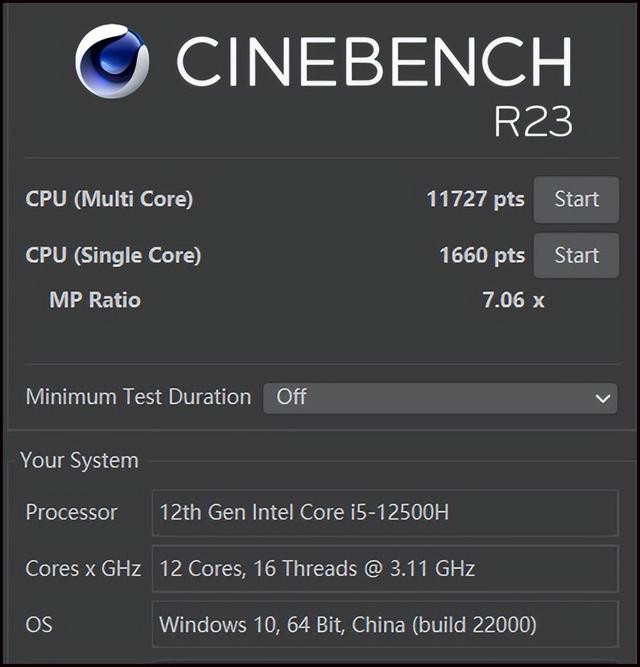Click the Minimum Test Duration label
This screenshot has width=640, height=667.
138,397
